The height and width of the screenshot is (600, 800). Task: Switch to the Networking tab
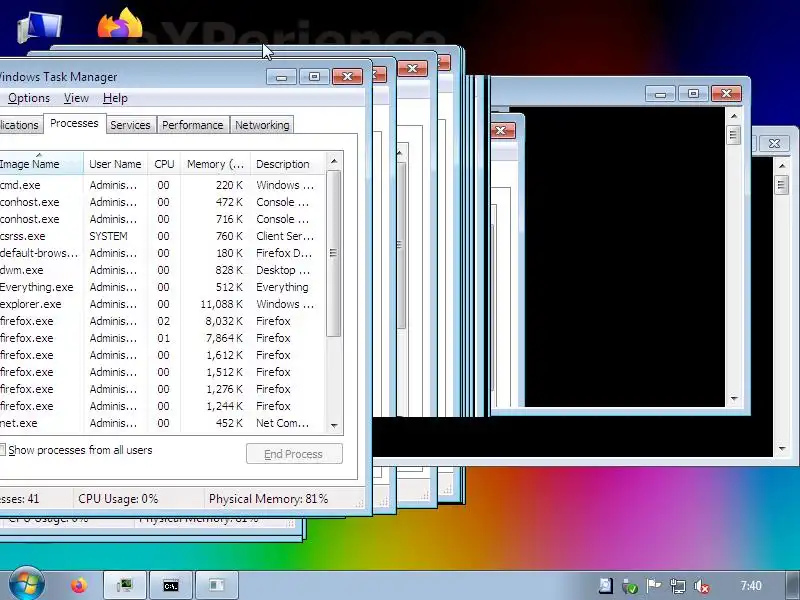(x=262, y=125)
